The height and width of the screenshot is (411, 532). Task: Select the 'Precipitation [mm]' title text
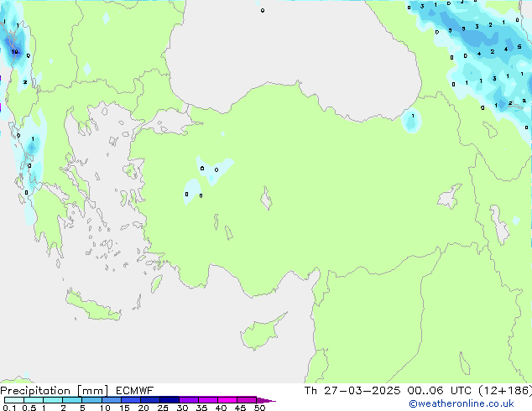55,391
